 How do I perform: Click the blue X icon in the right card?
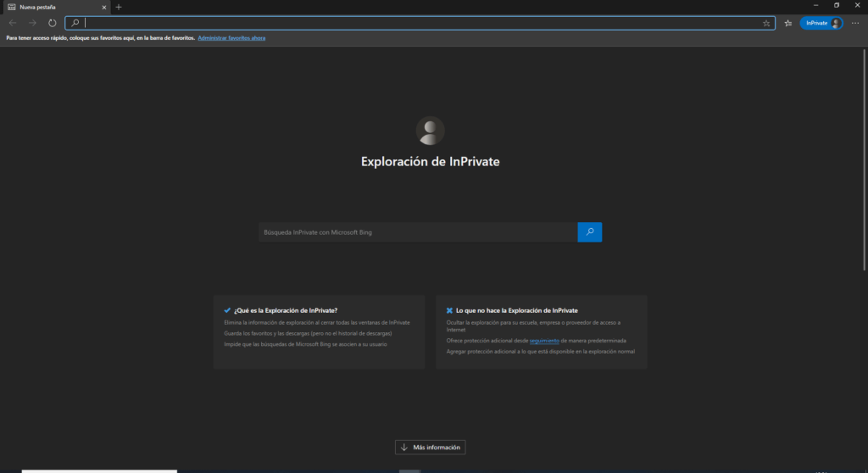pos(449,311)
